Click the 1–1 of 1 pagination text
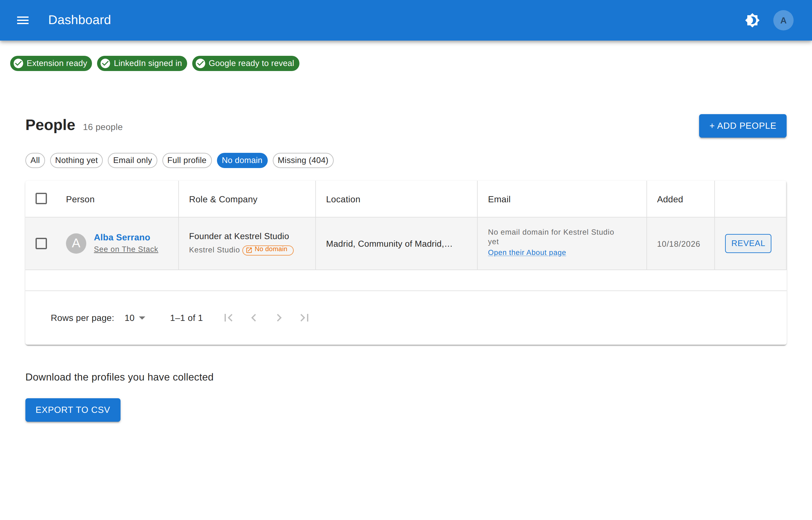The width and height of the screenshot is (812, 520). 187,318
